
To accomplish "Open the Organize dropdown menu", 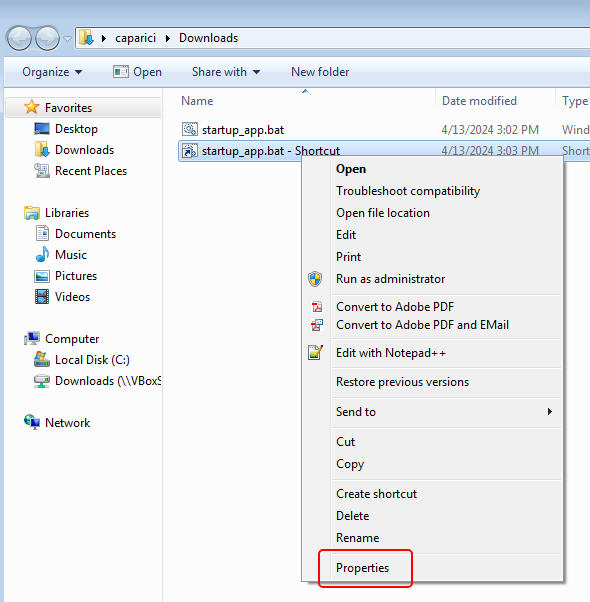I will click(52, 72).
